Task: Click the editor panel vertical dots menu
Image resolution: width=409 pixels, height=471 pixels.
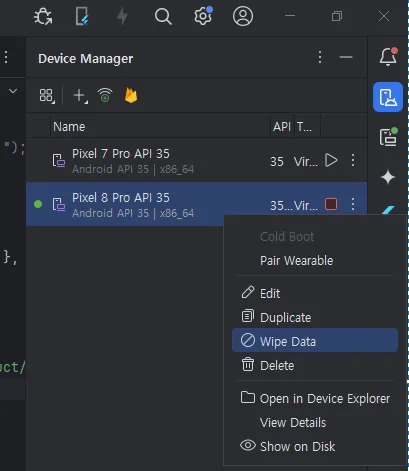Action: click(x=6, y=57)
